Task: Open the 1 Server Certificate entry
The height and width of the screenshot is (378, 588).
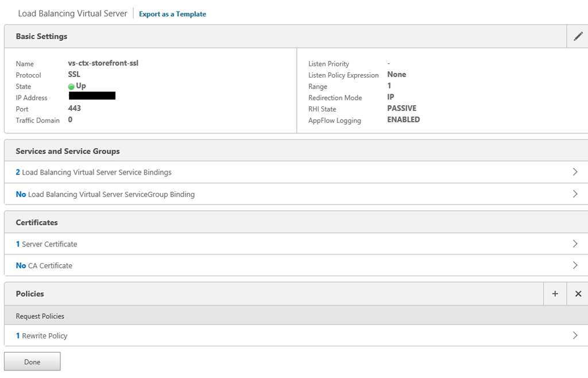Action: 47,244
